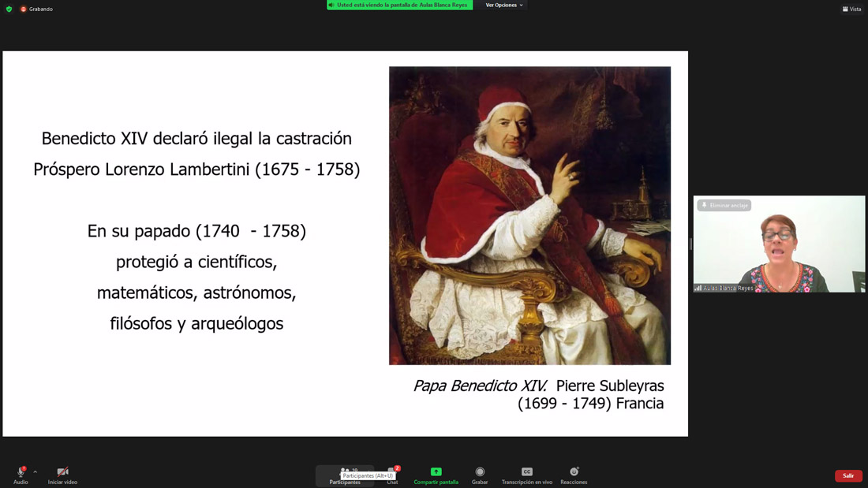Switch layout using the Vista button
Viewport: 868px width, 488px height.
click(x=852, y=9)
